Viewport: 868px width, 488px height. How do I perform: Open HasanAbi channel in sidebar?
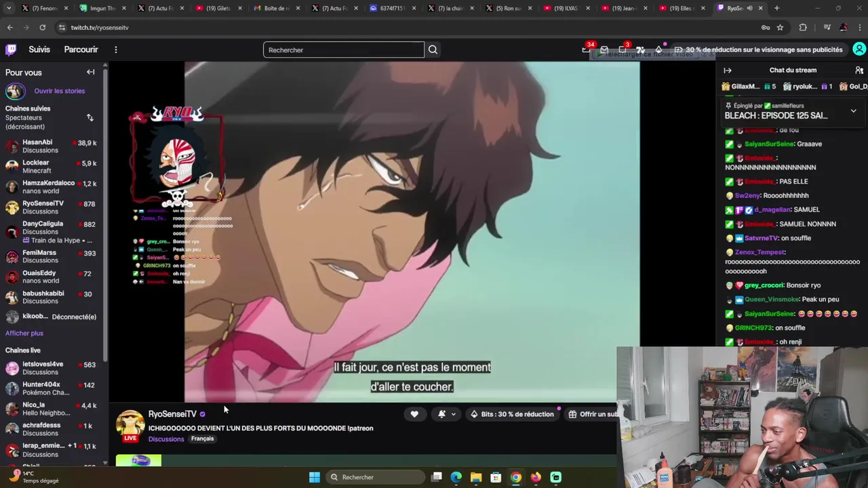click(51, 146)
